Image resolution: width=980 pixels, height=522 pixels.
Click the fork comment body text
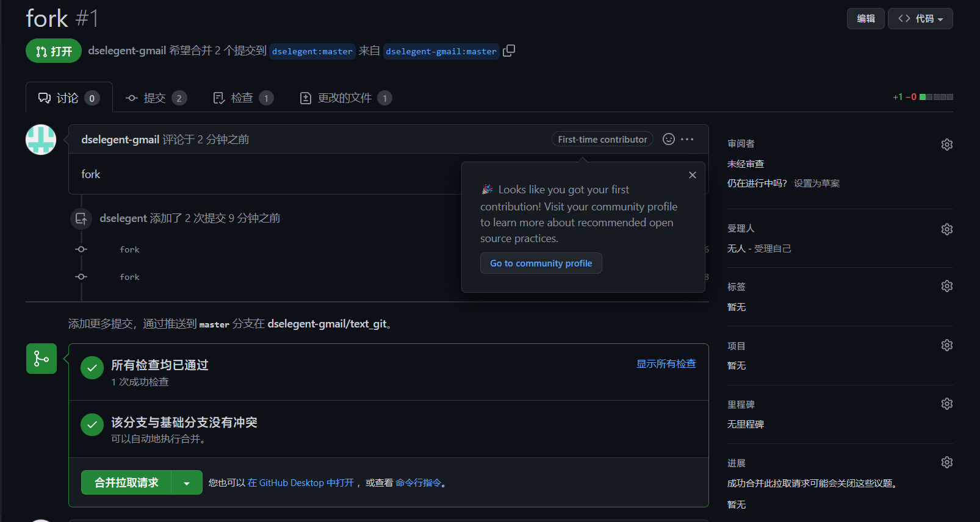(x=90, y=174)
